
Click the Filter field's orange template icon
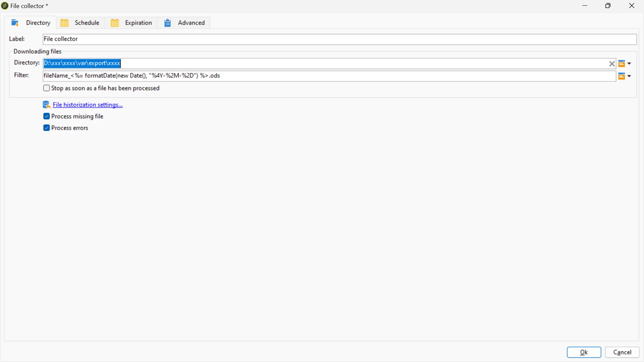pyautogui.click(x=622, y=76)
